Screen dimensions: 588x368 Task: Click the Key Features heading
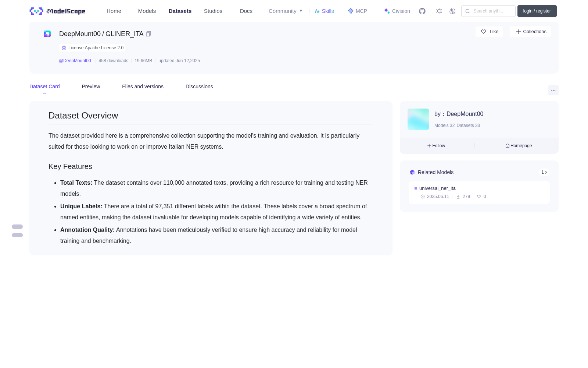tap(70, 166)
